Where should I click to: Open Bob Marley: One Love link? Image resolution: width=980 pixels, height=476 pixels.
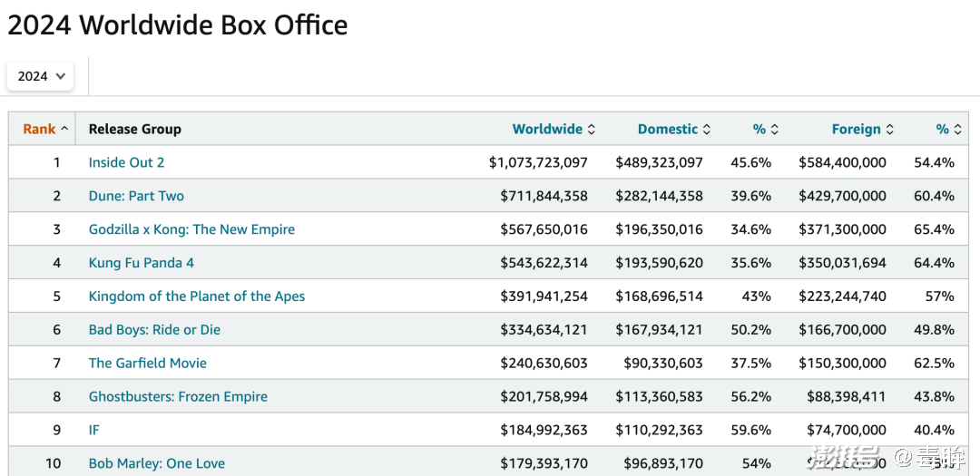157,463
